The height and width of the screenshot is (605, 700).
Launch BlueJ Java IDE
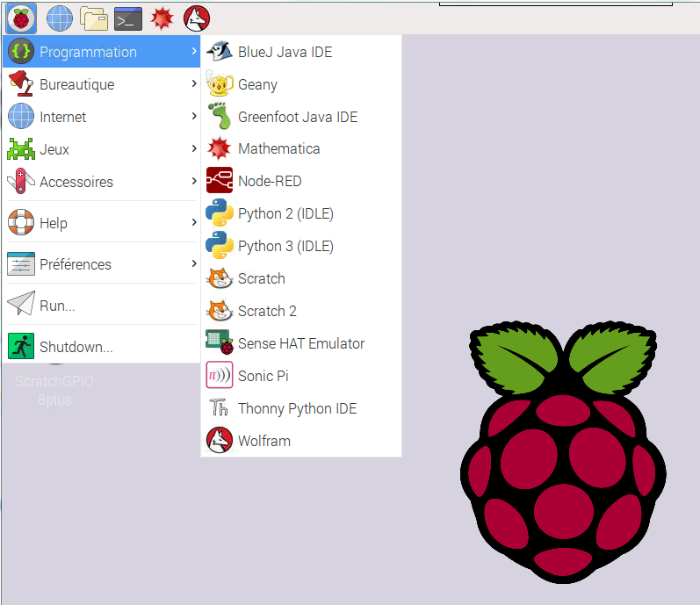pyautogui.click(x=301, y=52)
